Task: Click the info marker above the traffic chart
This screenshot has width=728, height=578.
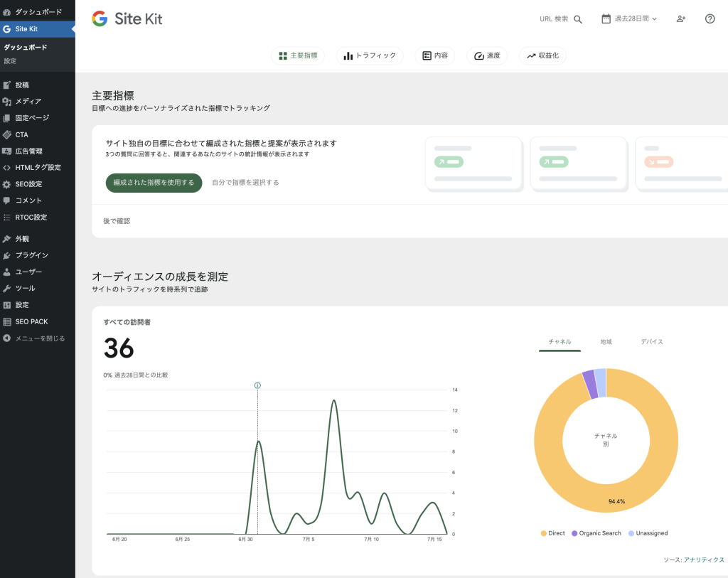Action: 257,385
